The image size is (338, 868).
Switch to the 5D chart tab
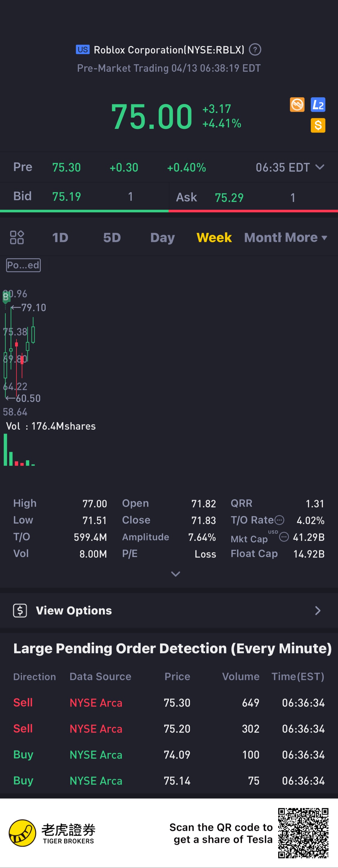(x=112, y=238)
